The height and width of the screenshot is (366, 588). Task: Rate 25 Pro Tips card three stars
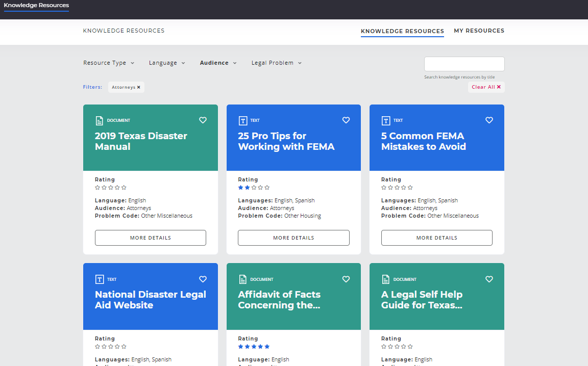coord(254,188)
